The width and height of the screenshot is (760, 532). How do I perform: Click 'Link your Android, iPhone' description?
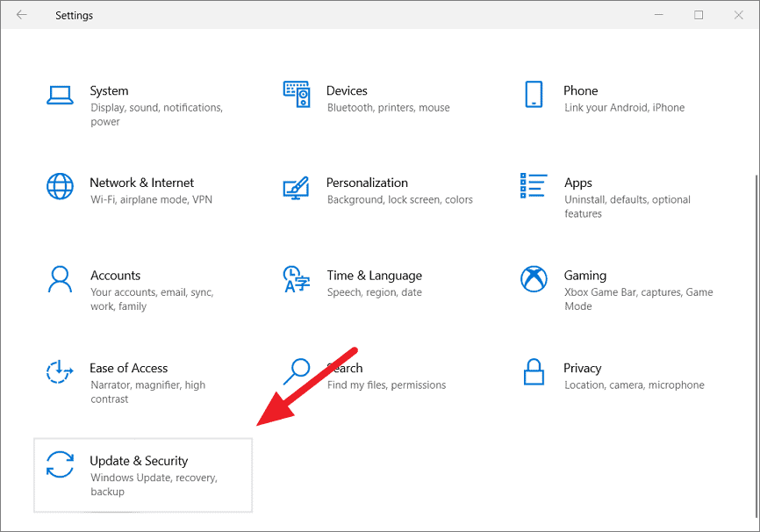coord(624,108)
